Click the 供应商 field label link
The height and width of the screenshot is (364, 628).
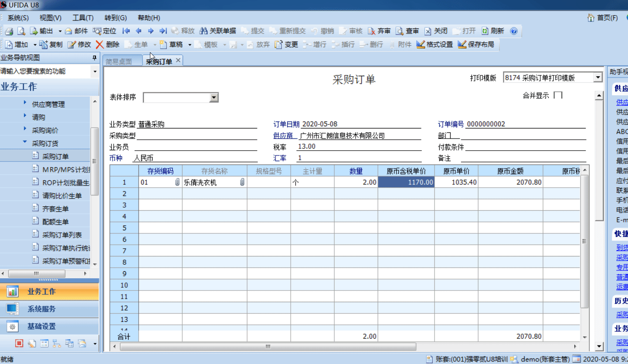coord(285,136)
